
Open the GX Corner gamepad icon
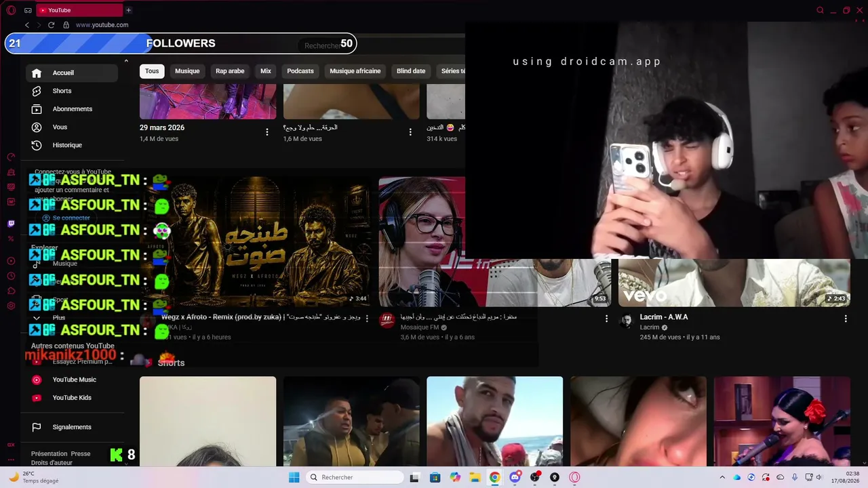[x=28, y=10]
